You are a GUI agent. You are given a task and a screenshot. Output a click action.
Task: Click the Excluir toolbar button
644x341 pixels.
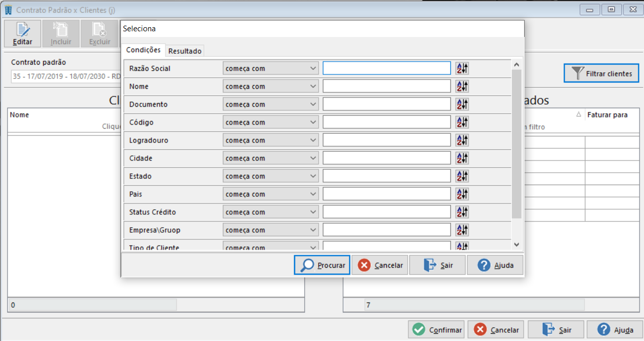coord(100,34)
